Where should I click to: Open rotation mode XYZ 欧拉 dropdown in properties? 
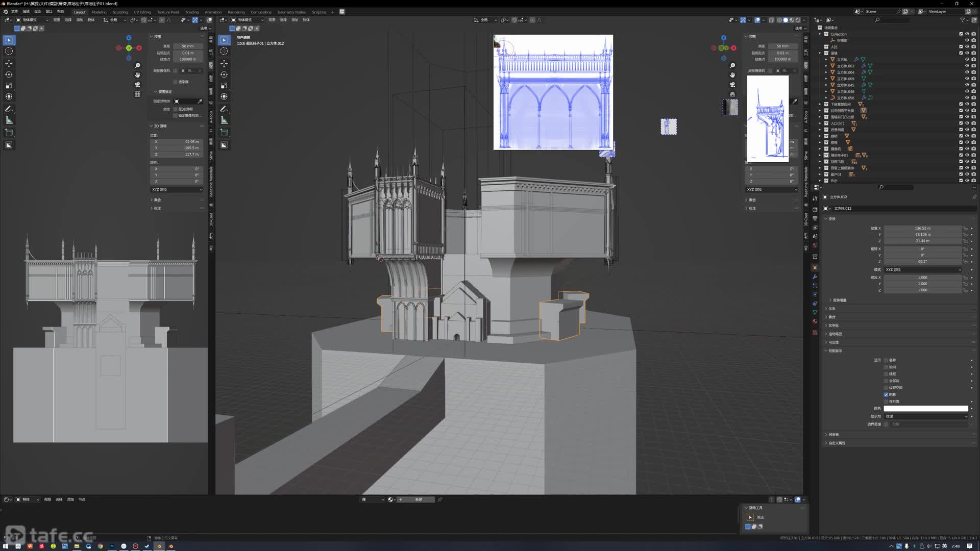923,269
